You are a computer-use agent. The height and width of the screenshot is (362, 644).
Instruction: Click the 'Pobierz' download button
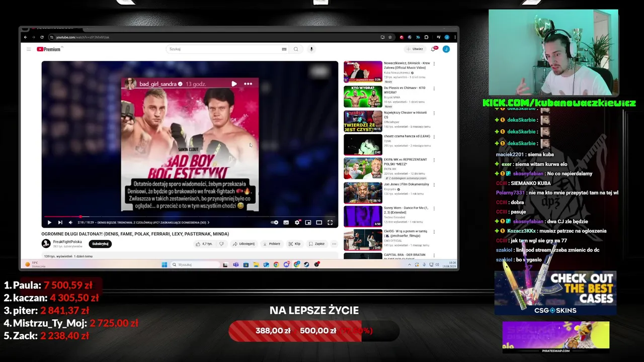(272, 244)
